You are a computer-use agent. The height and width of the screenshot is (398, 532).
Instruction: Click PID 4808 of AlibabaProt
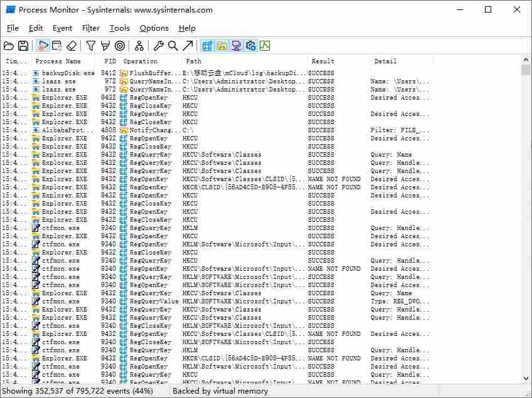click(x=109, y=130)
